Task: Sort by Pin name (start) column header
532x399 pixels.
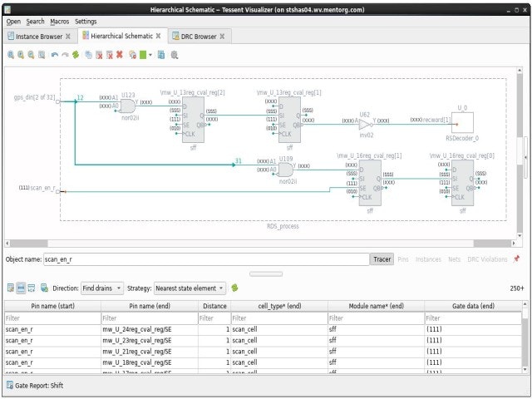Action: tap(52, 306)
